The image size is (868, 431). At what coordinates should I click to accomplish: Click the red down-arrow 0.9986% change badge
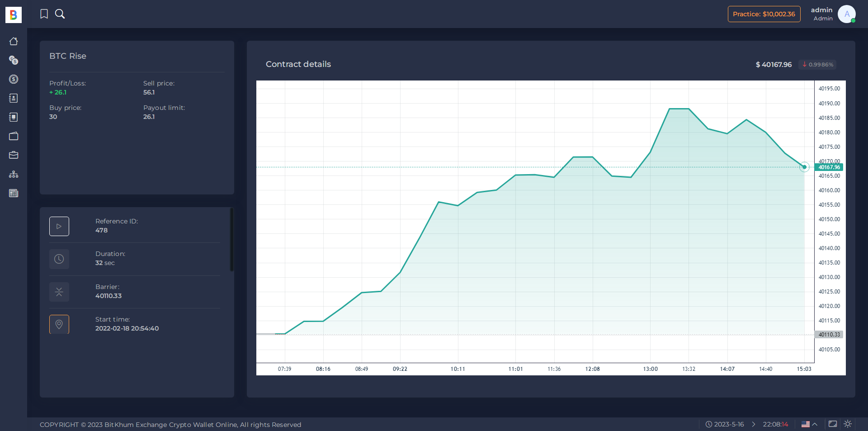coord(818,65)
